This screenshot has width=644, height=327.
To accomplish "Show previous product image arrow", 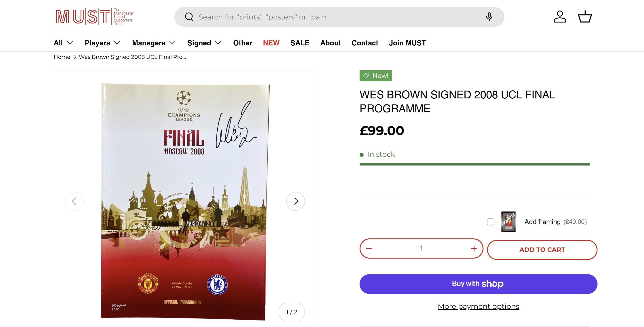I will pyautogui.click(x=74, y=201).
